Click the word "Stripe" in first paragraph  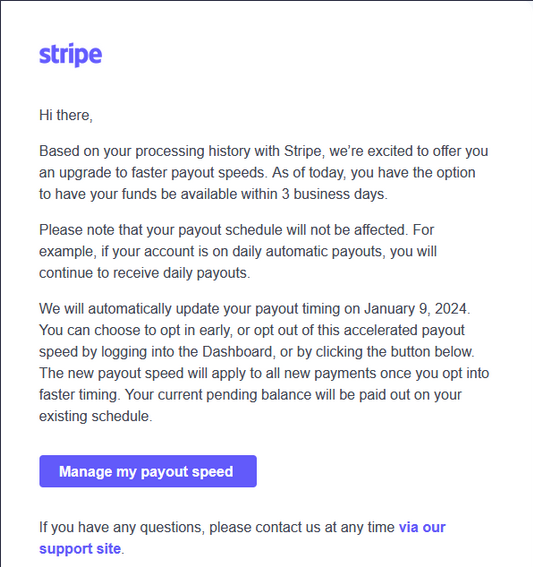[302, 151]
